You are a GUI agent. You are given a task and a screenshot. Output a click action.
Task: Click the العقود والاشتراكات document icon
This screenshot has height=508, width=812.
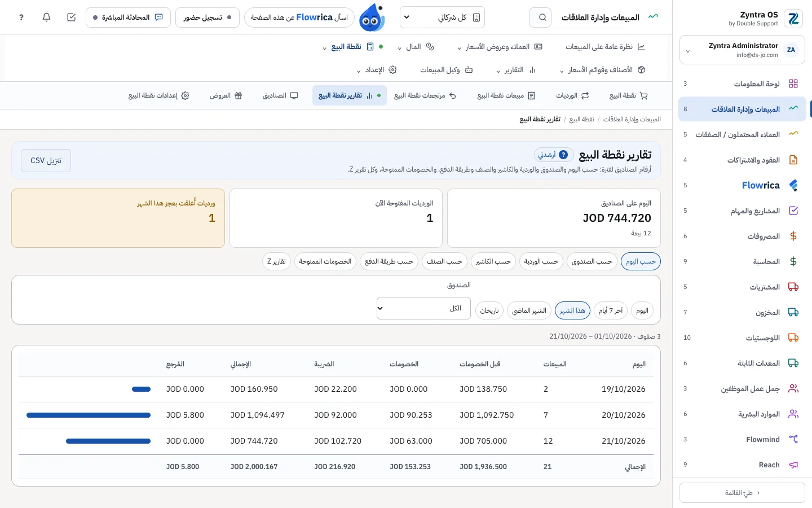point(793,160)
